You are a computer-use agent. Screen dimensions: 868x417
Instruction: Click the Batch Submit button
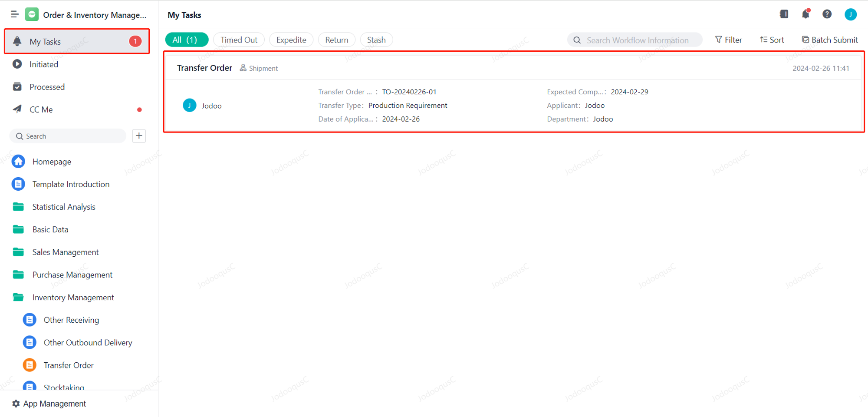pyautogui.click(x=830, y=40)
